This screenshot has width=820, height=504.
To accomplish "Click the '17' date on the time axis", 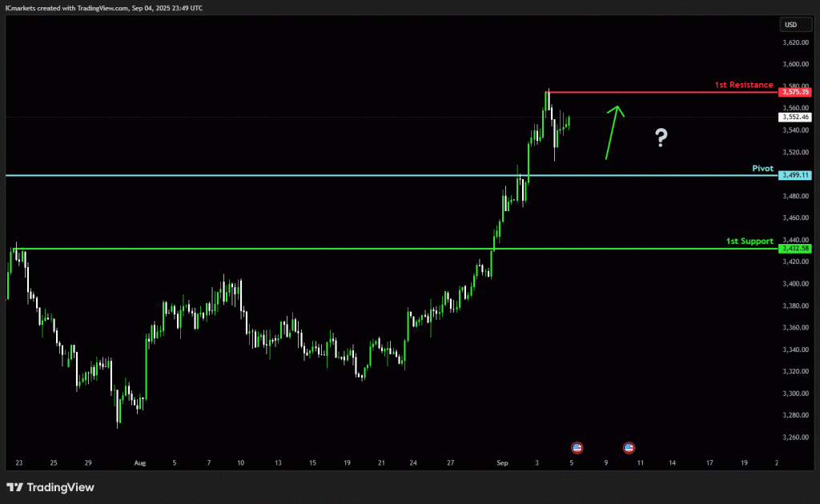I will click(x=709, y=462).
